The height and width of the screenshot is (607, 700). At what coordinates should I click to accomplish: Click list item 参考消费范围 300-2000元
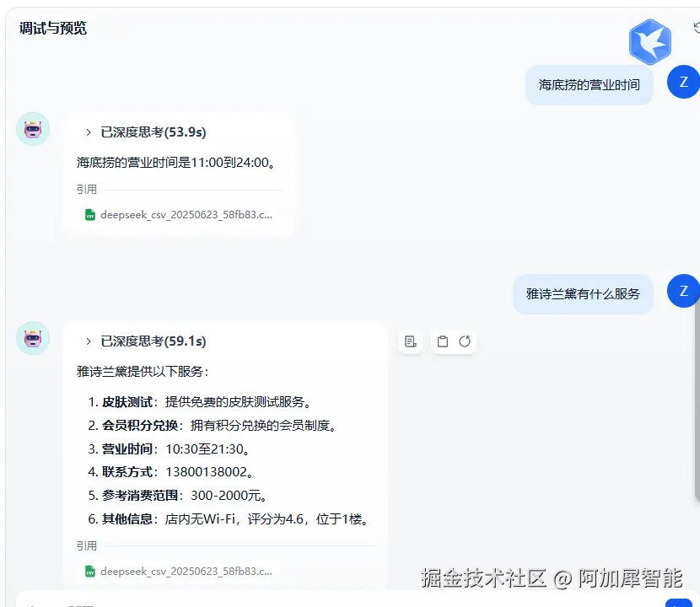point(178,496)
